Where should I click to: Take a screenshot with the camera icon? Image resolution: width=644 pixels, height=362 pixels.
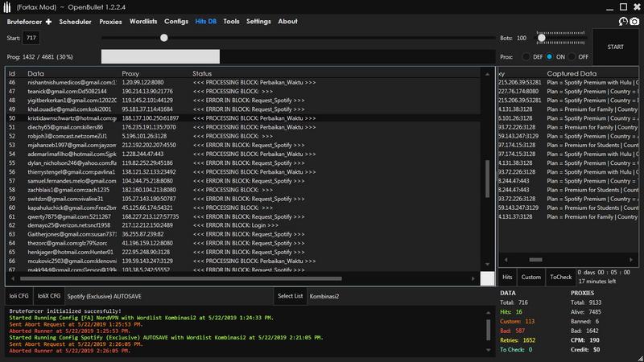tap(634, 22)
